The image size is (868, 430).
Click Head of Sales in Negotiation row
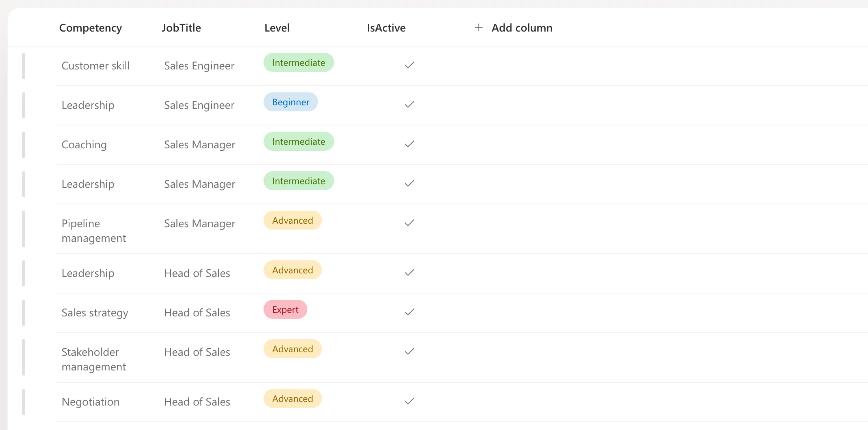coord(197,402)
